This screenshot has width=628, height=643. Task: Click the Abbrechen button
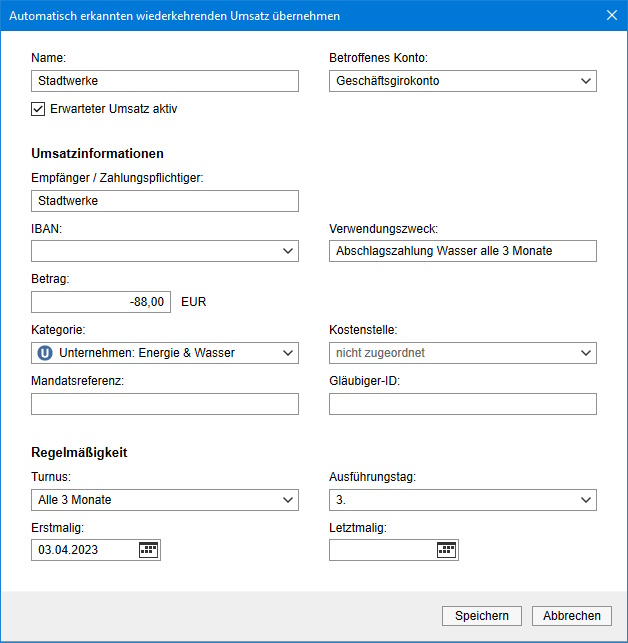(x=572, y=616)
